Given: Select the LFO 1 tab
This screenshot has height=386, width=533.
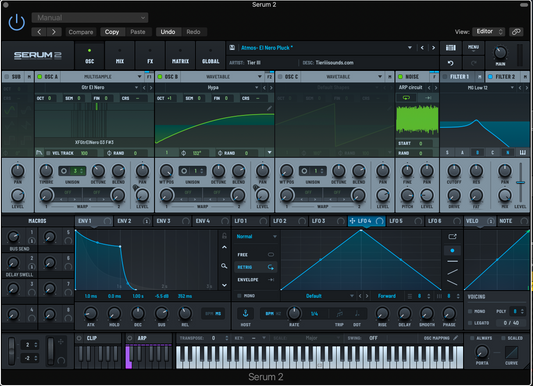Looking at the screenshot, I should click(250, 221).
